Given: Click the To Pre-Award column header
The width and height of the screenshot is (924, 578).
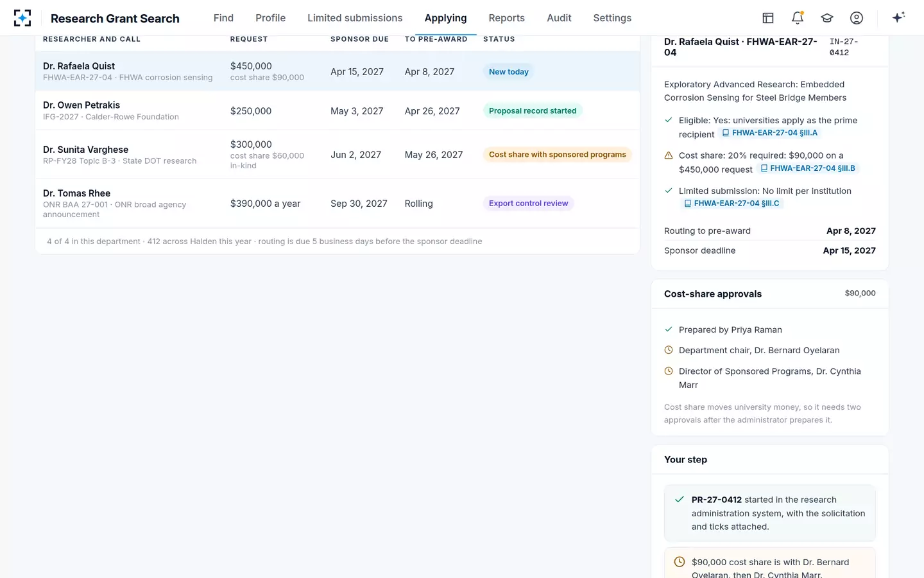Looking at the screenshot, I should (436, 39).
